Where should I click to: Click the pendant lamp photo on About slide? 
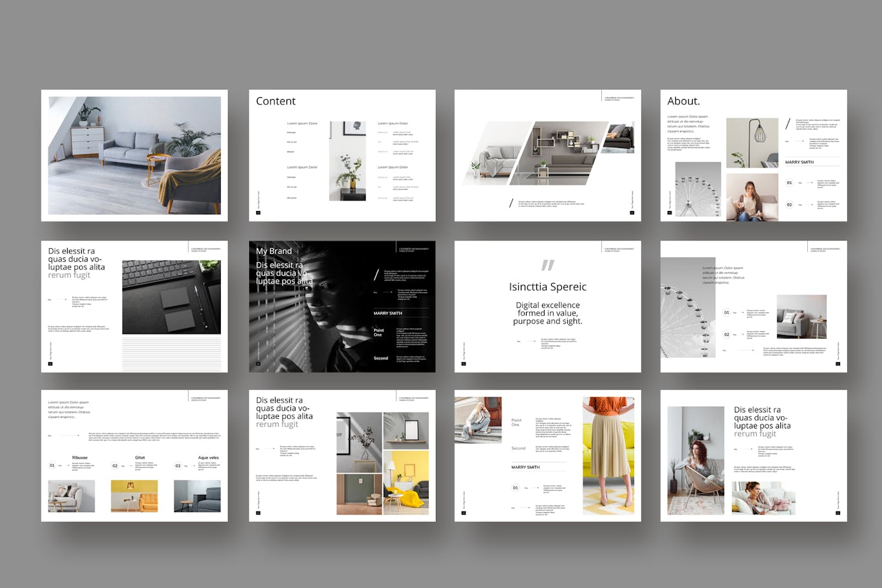click(x=752, y=143)
